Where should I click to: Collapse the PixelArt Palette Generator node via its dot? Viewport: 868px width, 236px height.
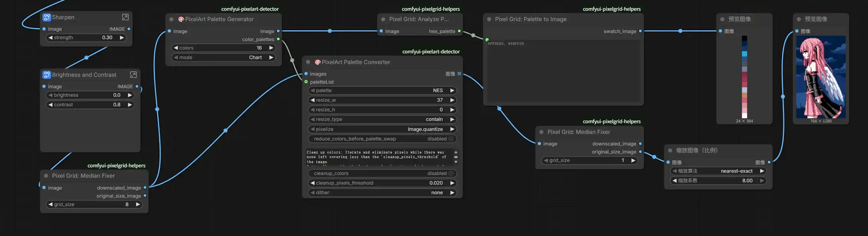(x=171, y=19)
